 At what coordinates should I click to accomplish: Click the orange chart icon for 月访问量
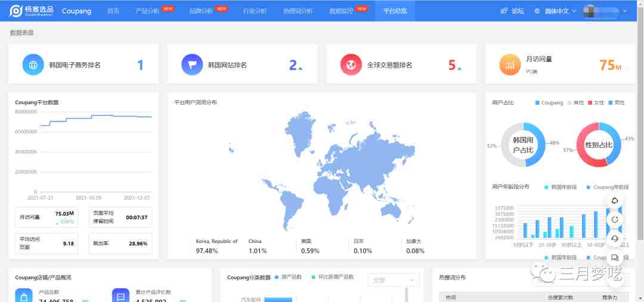click(510, 64)
